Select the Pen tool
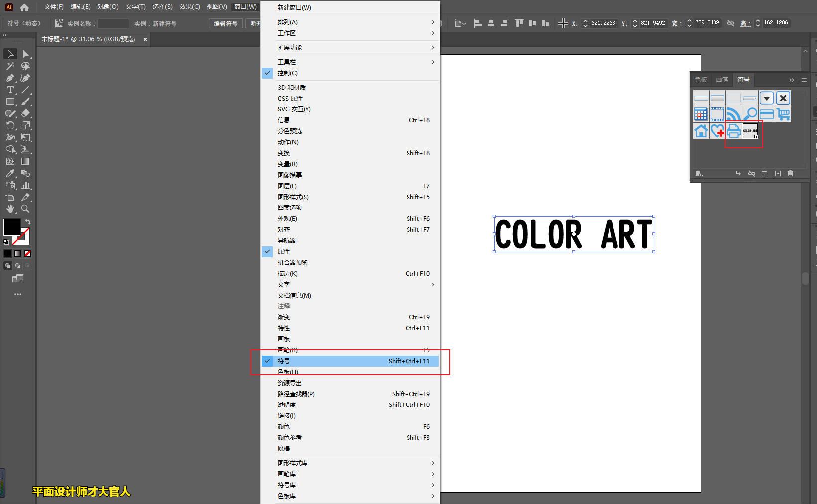Viewport: 817px width, 504px height. (x=10, y=78)
